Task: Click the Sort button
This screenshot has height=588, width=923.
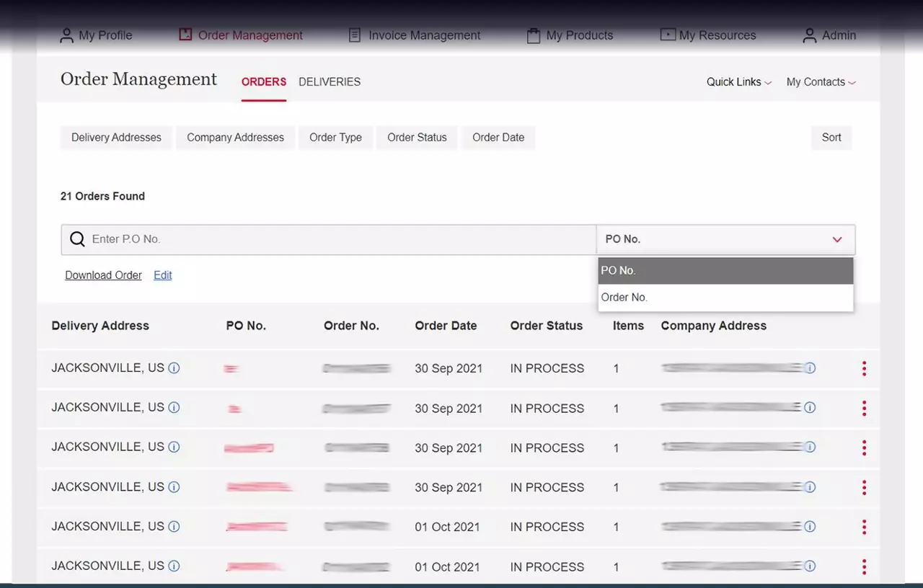Action: click(x=831, y=138)
